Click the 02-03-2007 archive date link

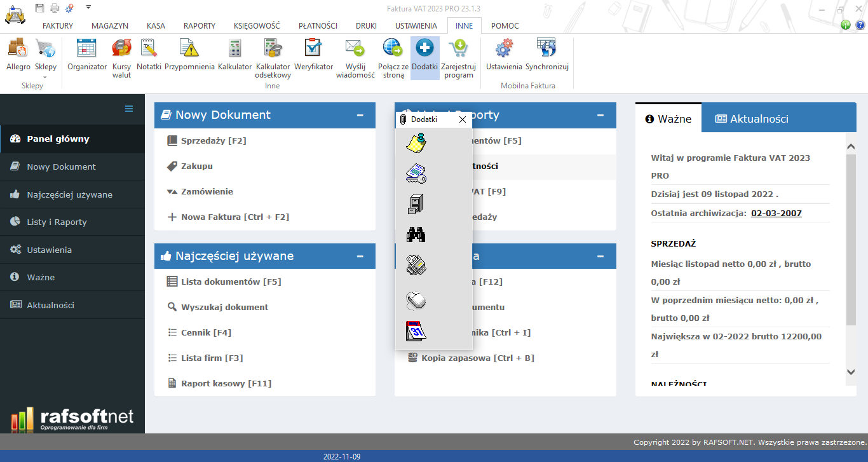point(776,213)
